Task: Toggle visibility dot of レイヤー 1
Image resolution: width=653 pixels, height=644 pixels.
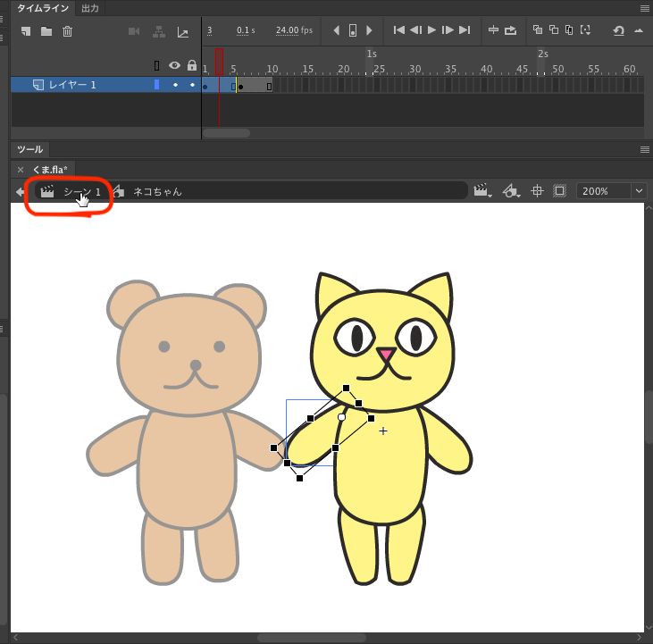Action: click(175, 85)
